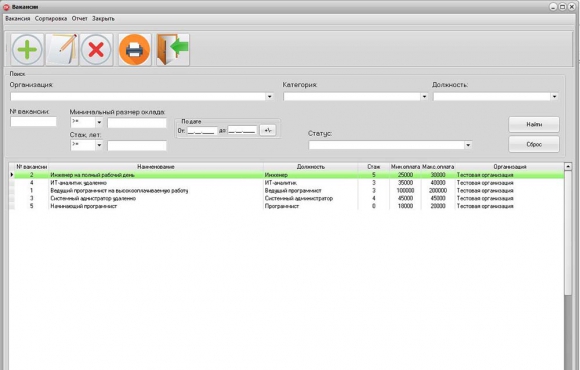The width and height of the screenshot is (580, 370).
Task: Click the green plus add vacancy icon
Action: 27,50
